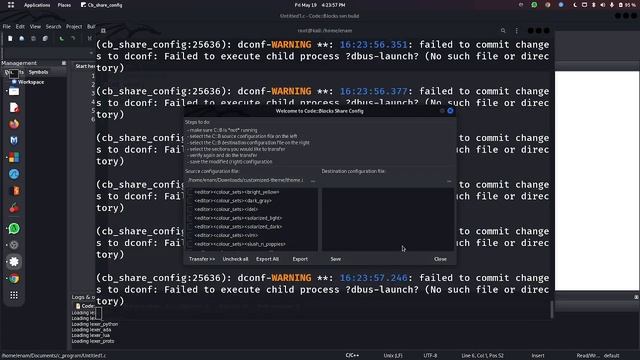
Task: Open the Project menu in Code::Blocks
Action: pos(74,27)
